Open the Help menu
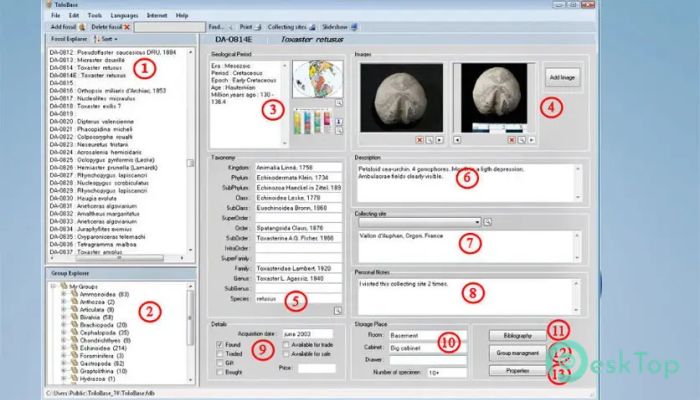Screen dimensions: 700x400 182,15
